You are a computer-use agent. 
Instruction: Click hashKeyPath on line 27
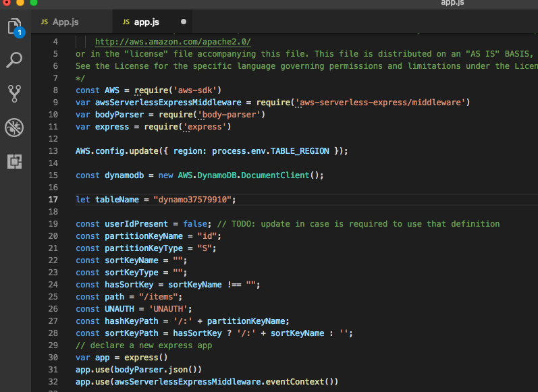click(132, 321)
